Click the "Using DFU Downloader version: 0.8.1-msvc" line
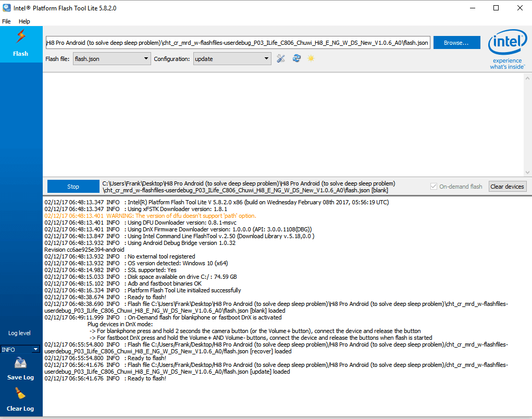The image size is (532, 419). tap(141, 223)
